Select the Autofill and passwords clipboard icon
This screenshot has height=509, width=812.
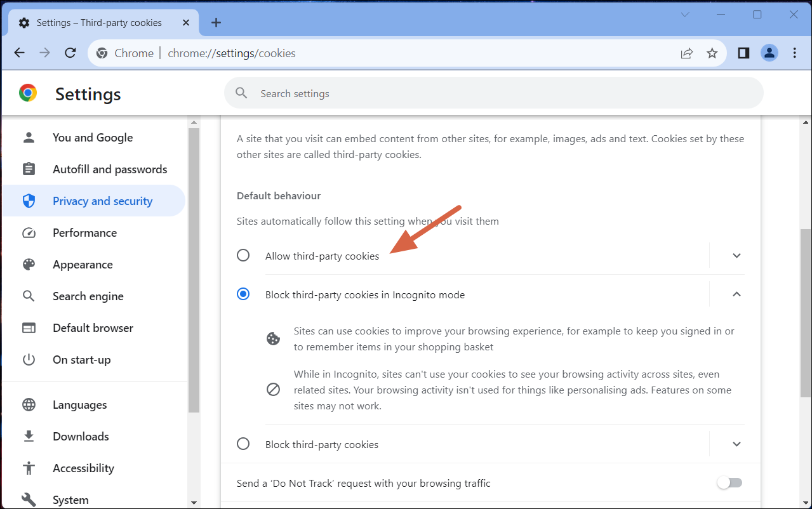(29, 169)
